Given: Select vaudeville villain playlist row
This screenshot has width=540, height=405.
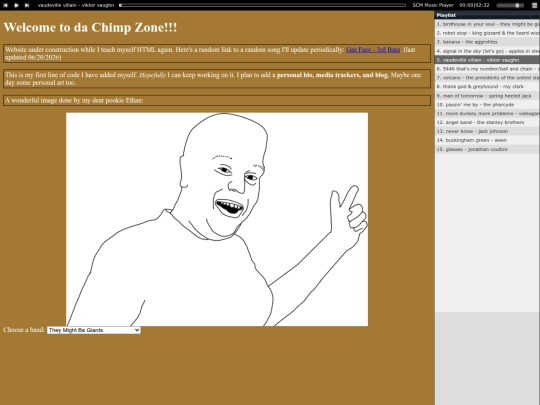Looking at the screenshot, I should click(487, 60).
